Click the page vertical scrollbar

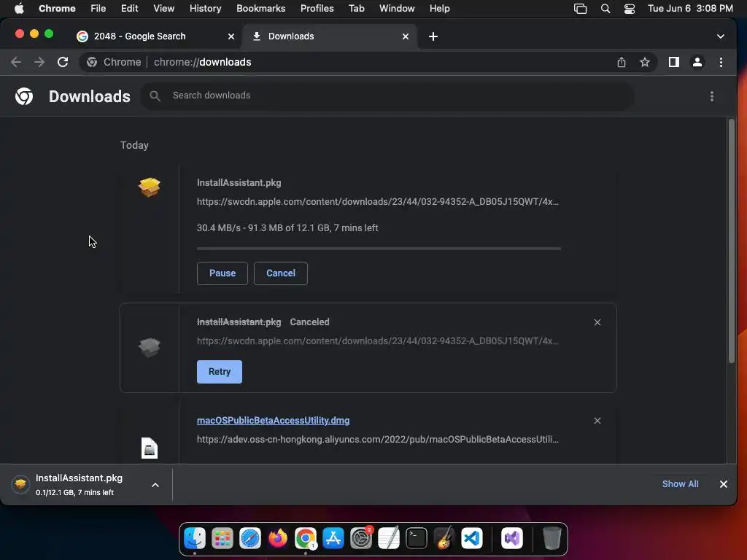point(731,241)
